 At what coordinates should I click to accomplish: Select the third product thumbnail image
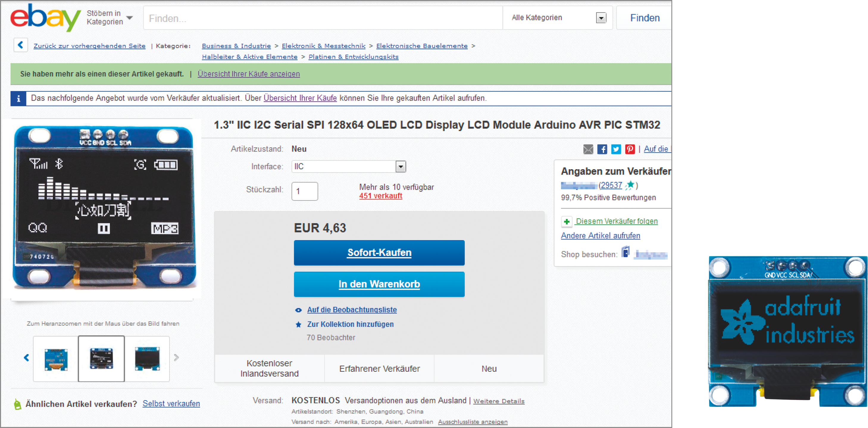pyautogui.click(x=147, y=359)
